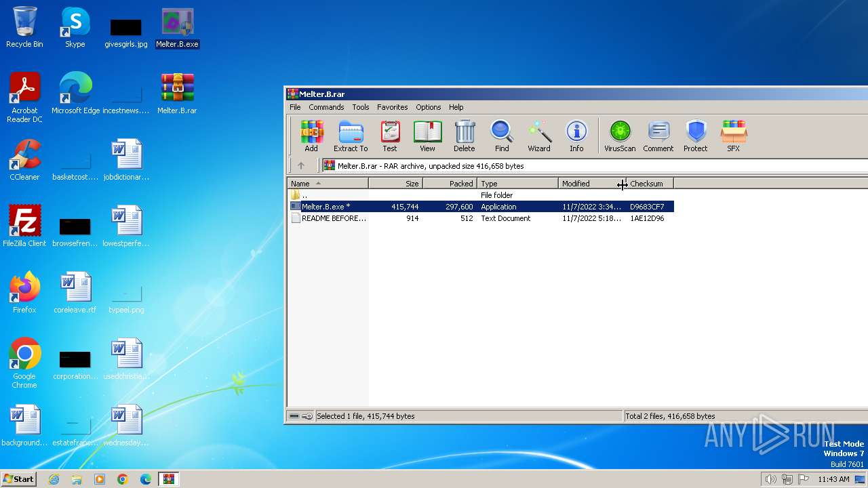Click the Chrome taskbar icon
868x488 pixels.
point(123,479)
